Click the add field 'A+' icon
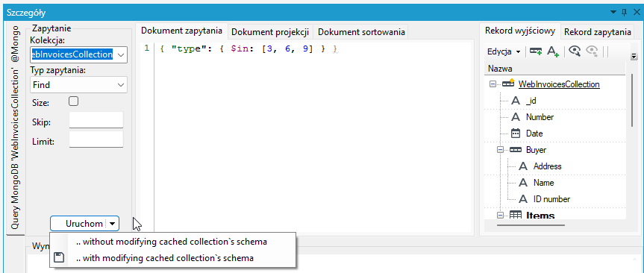The width and height of the screenshot is (644, 273). click(x=553, y=51)
